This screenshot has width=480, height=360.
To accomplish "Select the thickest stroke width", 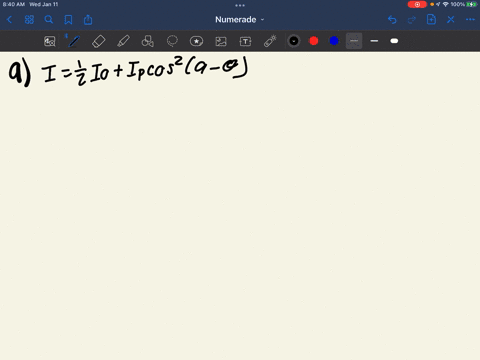I will (x=394, y=41).
